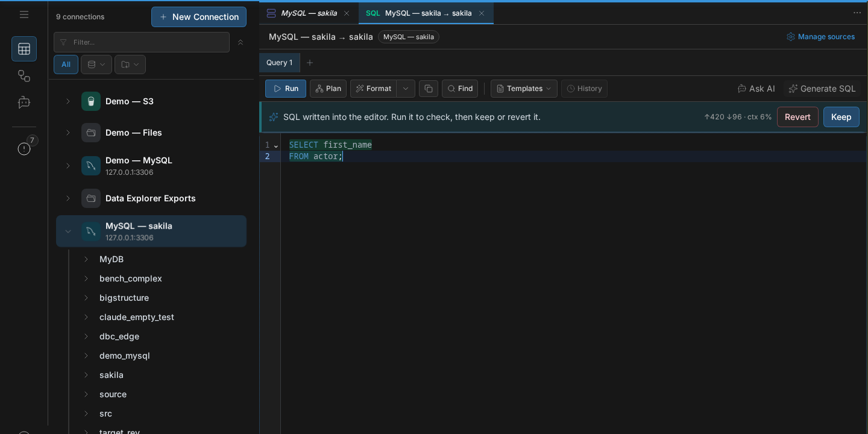Open the notifications icon with badge 7
This screenshot has width=868, height=434.
24,148
